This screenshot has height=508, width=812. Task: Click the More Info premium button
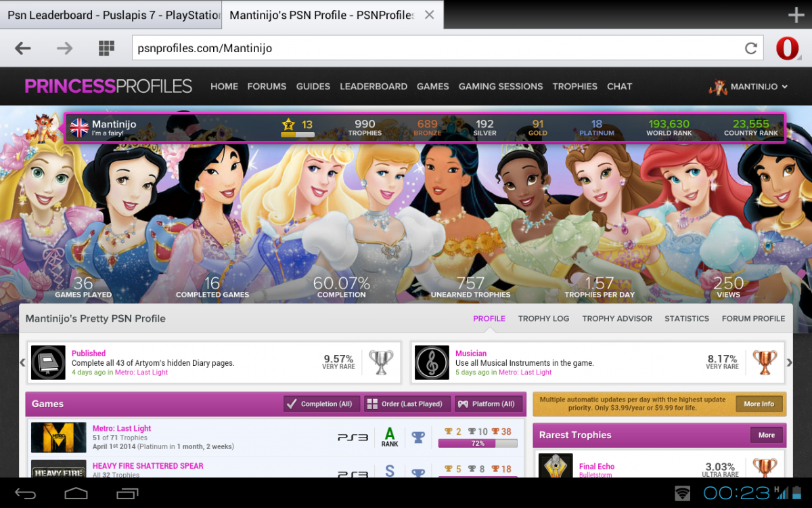759,404
